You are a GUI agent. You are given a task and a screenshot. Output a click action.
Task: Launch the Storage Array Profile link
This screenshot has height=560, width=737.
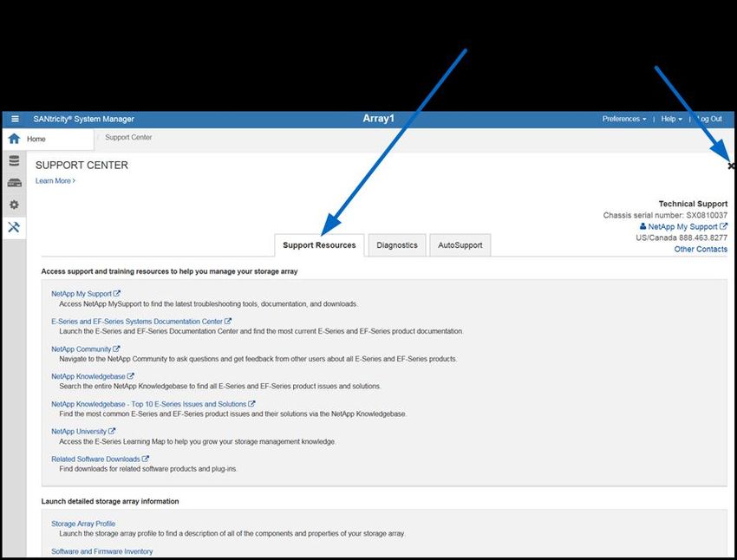(x=83, y=524)
